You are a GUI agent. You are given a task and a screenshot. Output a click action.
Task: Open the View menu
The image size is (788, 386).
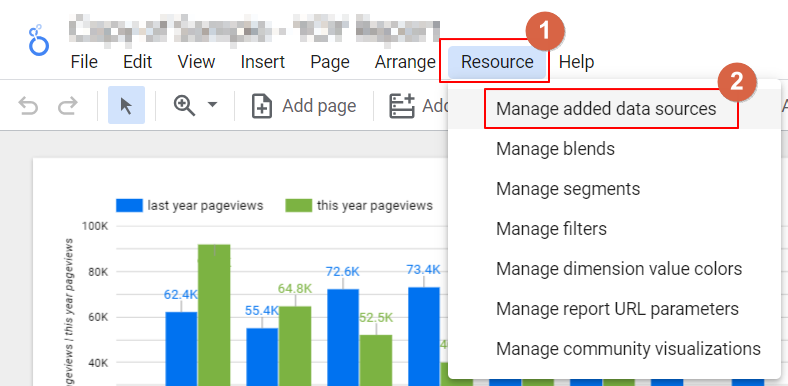pyautogui.click(x=196, y=62)
